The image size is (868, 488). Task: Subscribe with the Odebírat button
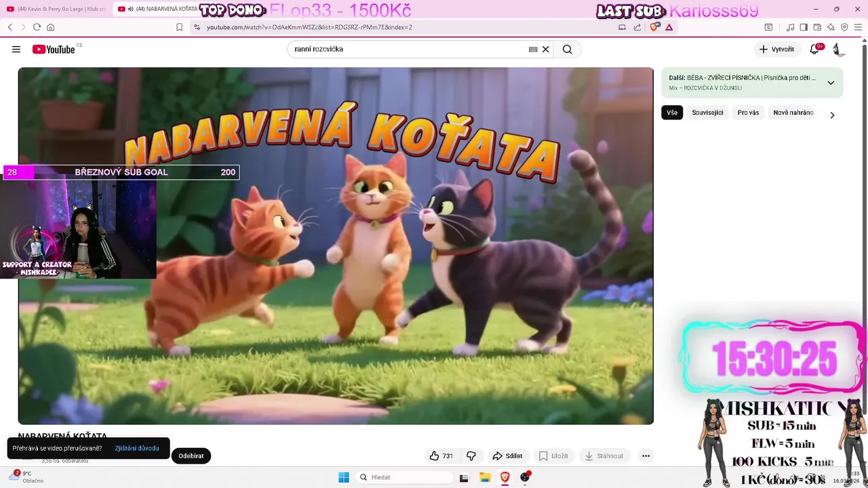pyautogui.click(x=191, y=456)
